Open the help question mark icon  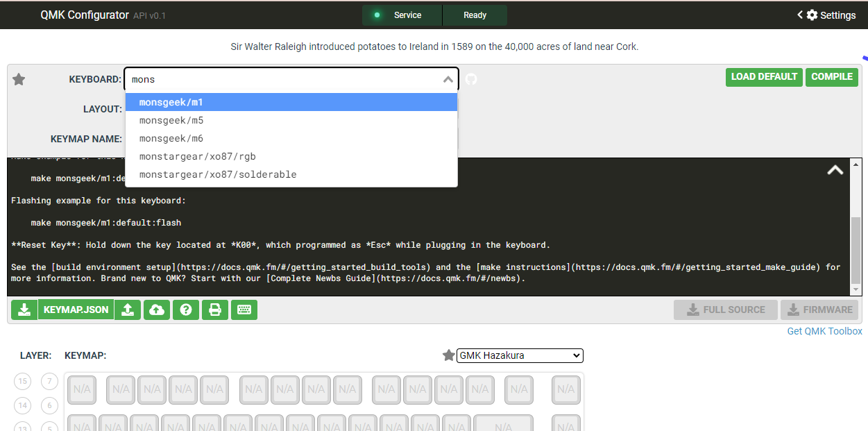(x=186, y=310)
